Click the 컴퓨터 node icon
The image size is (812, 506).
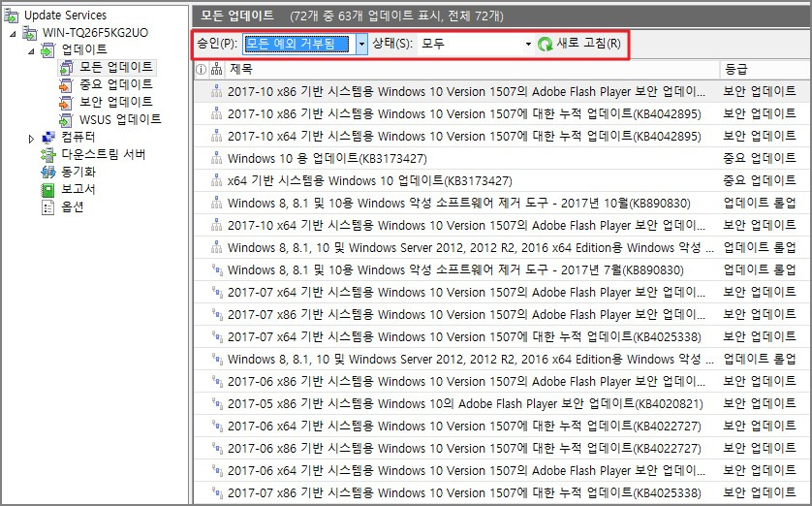pos(48,138)
